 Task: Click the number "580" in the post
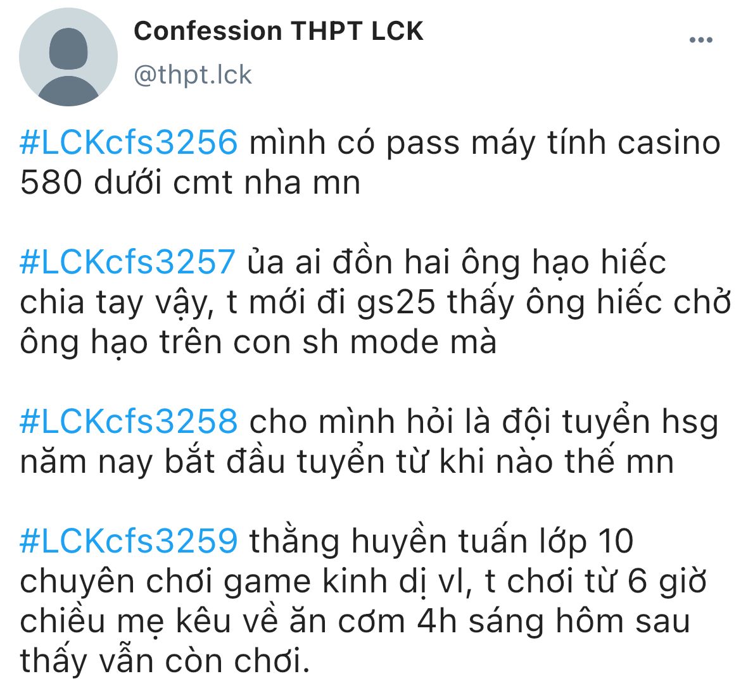pos(51,182)
